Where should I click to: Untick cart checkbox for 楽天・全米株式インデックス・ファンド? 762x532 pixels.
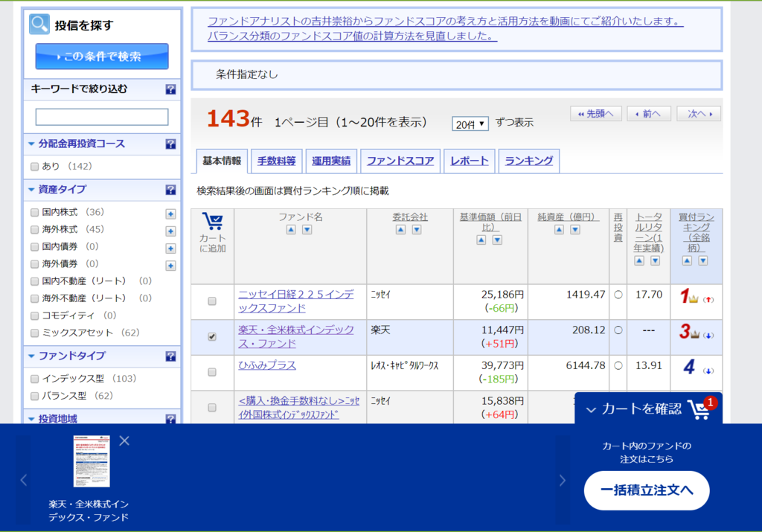coord(212,337)
